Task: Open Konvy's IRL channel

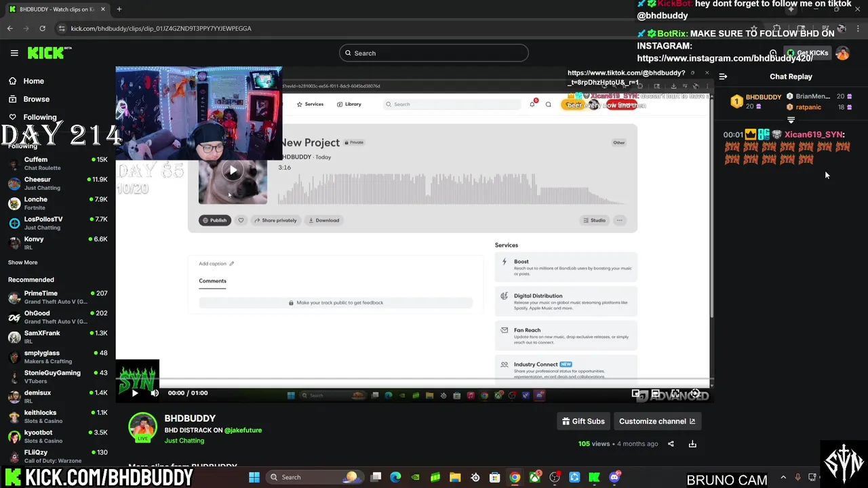Action: pos(58,243)
